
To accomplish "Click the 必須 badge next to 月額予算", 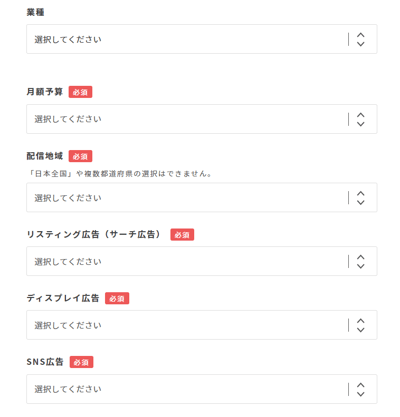I will tap(80, 92).
